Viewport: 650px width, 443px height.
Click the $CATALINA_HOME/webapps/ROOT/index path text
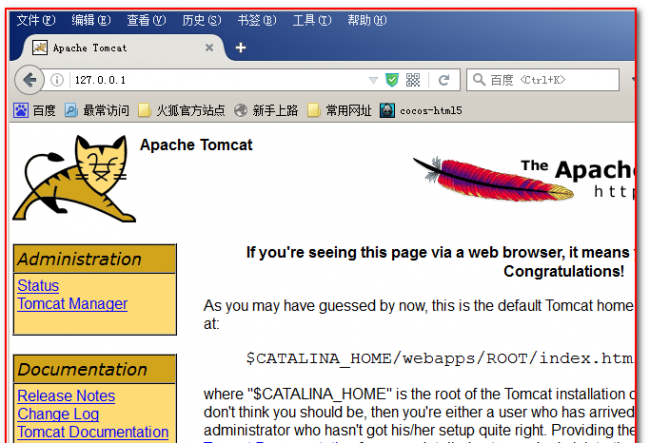tap(439, 358)
